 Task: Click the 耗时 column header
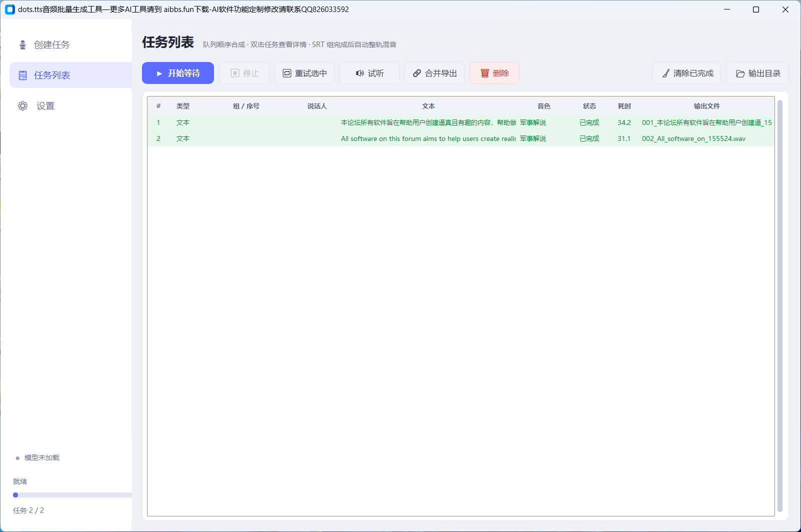[624, 106]
